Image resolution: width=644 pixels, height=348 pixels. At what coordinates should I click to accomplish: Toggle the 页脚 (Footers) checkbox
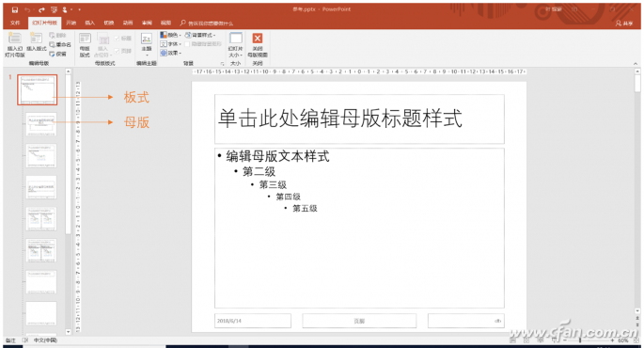click(122, 51)
